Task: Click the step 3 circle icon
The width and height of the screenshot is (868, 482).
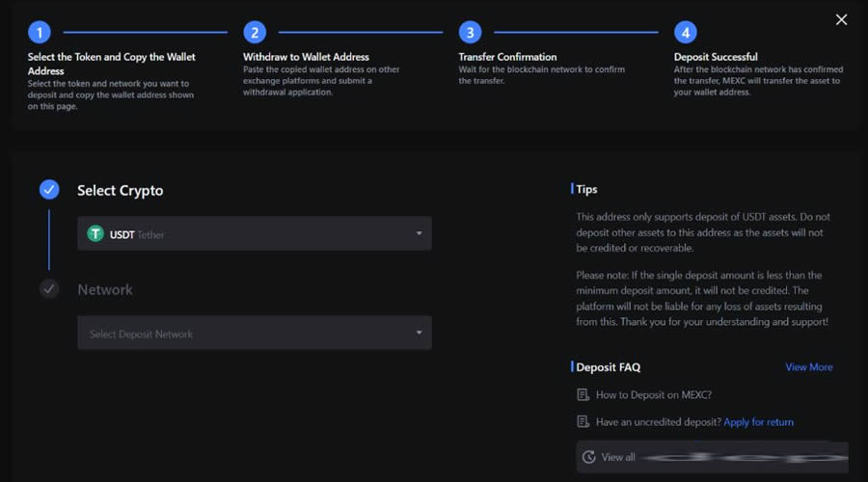Action: coord(470,33)
